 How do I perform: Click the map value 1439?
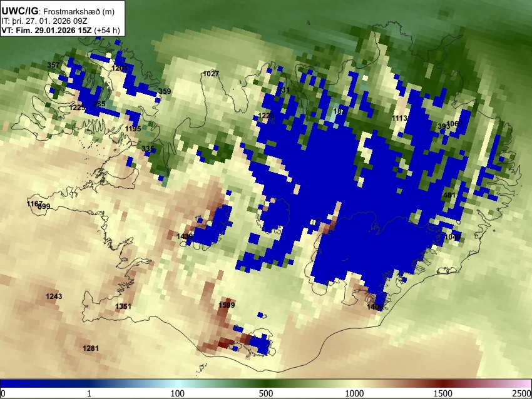185,236
